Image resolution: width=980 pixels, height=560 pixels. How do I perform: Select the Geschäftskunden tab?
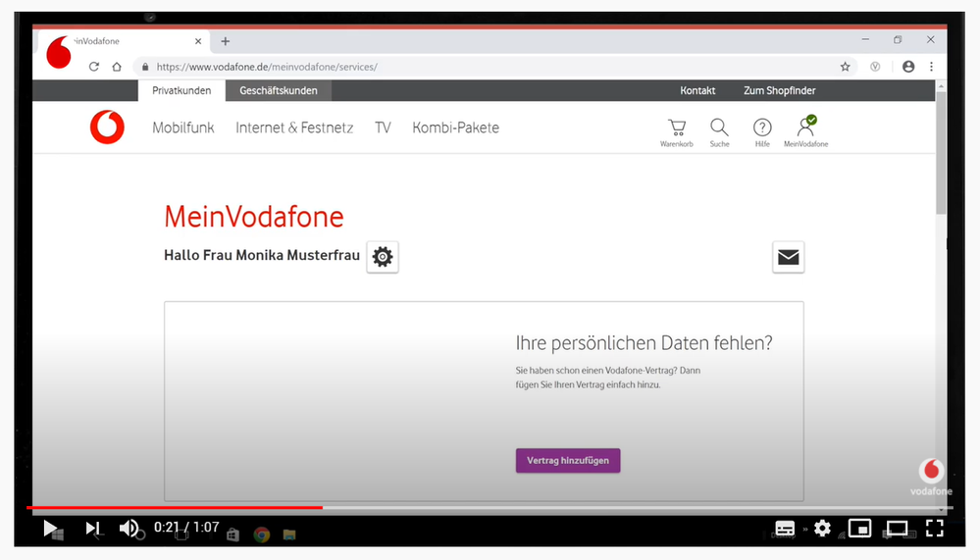(x=279, y=90)
